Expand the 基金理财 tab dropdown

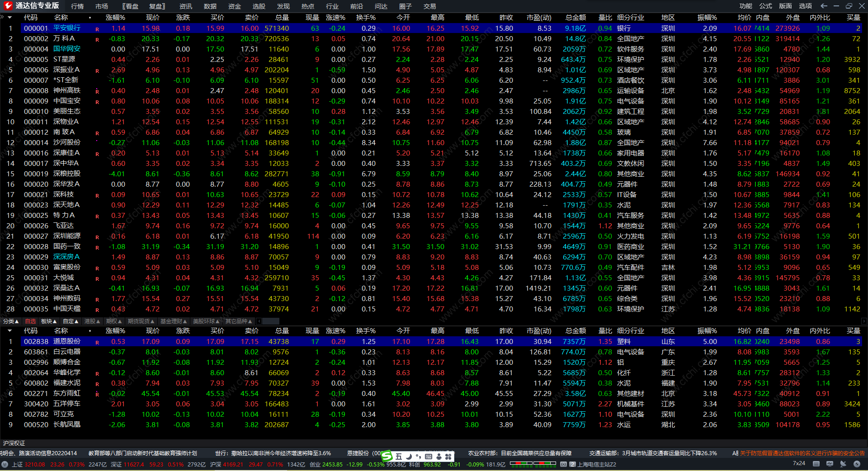174,321
